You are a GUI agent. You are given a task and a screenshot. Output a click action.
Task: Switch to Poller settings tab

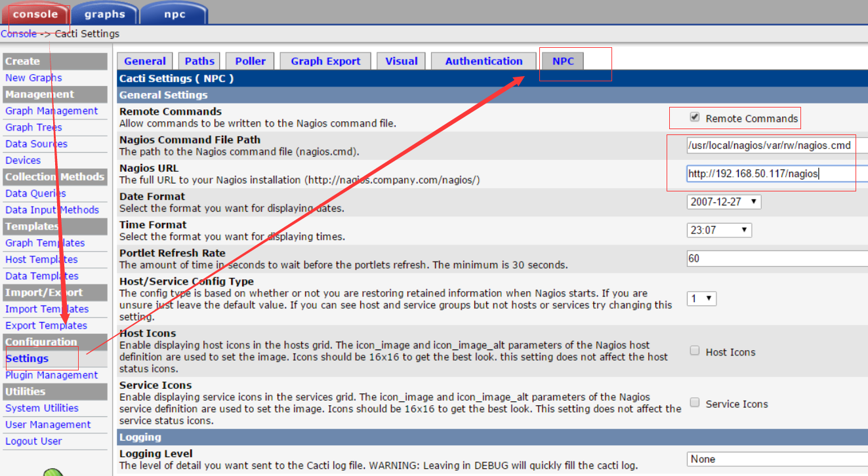click(x=251, y=61)
